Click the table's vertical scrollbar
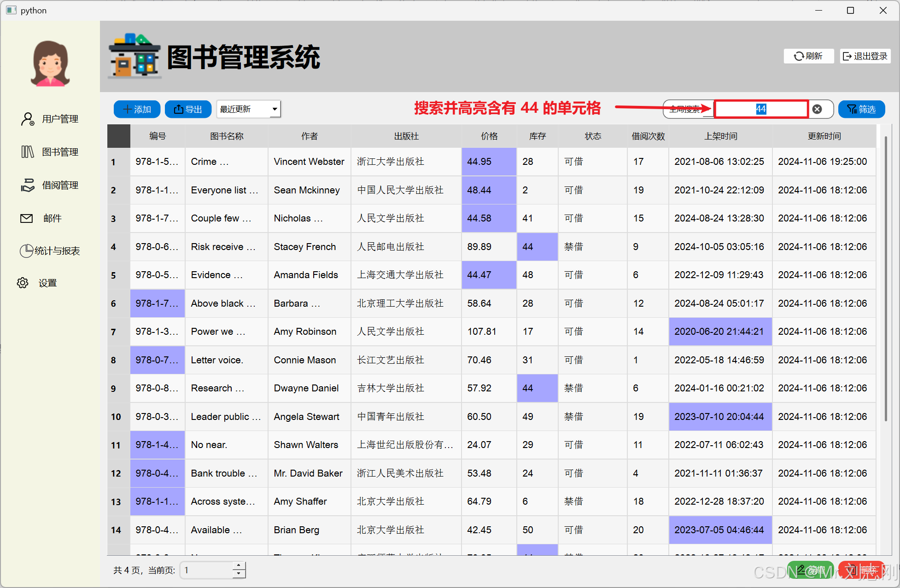This screenshot has height=588, width=900. 886,279
